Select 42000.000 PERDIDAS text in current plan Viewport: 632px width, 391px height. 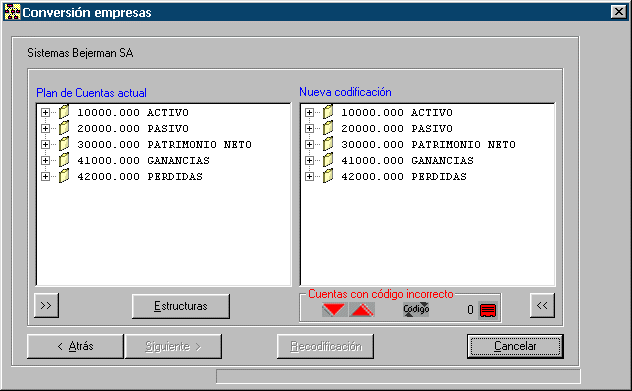140,177
